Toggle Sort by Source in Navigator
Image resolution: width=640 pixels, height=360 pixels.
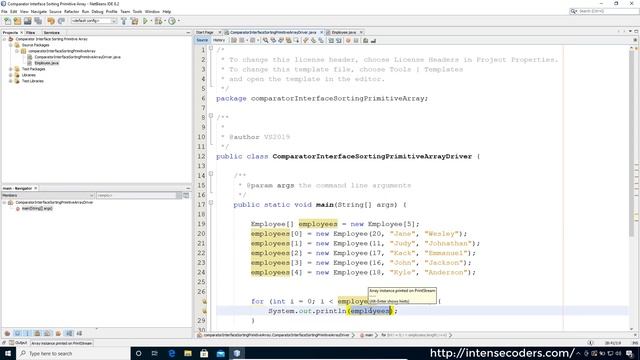coord(79,333)
